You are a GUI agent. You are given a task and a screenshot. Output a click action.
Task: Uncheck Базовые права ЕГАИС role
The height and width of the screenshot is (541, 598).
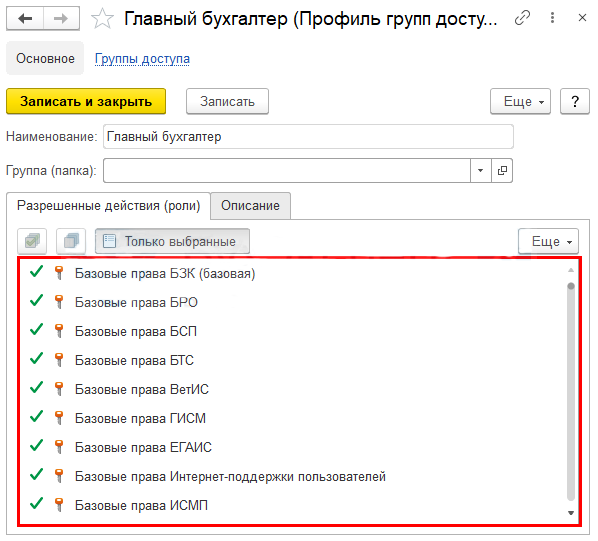coord(37,446)
